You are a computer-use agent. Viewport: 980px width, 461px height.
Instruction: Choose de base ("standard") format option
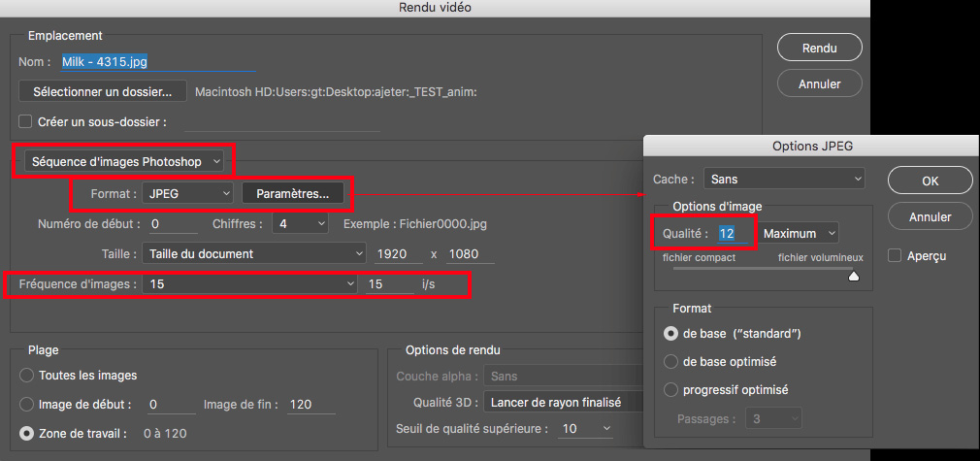670,334
